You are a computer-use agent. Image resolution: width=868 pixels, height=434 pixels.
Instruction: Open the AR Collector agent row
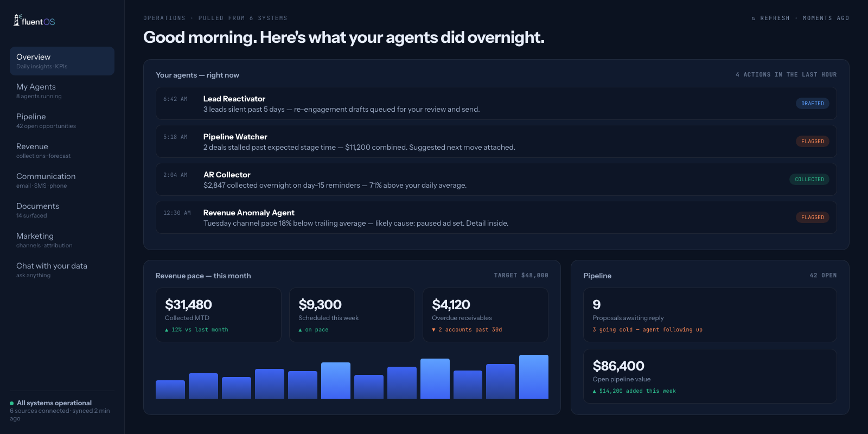coord(496,180)
